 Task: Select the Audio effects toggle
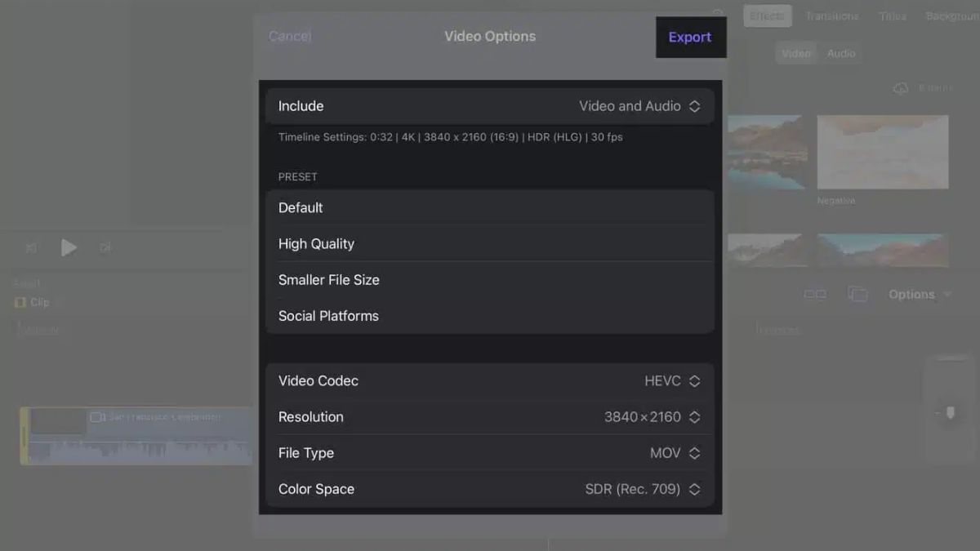click(x=841, y=53)
